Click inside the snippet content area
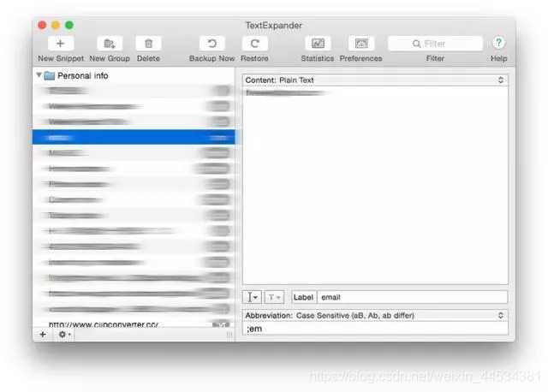Screen dimensions: 548x392 375,185
